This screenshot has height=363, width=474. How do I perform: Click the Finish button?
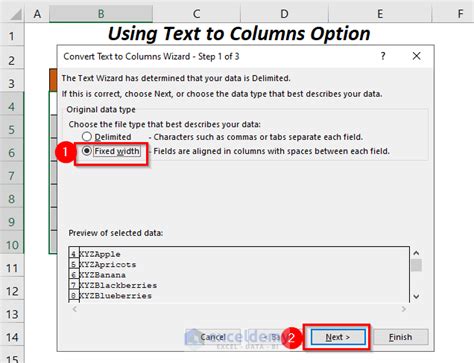400,337
